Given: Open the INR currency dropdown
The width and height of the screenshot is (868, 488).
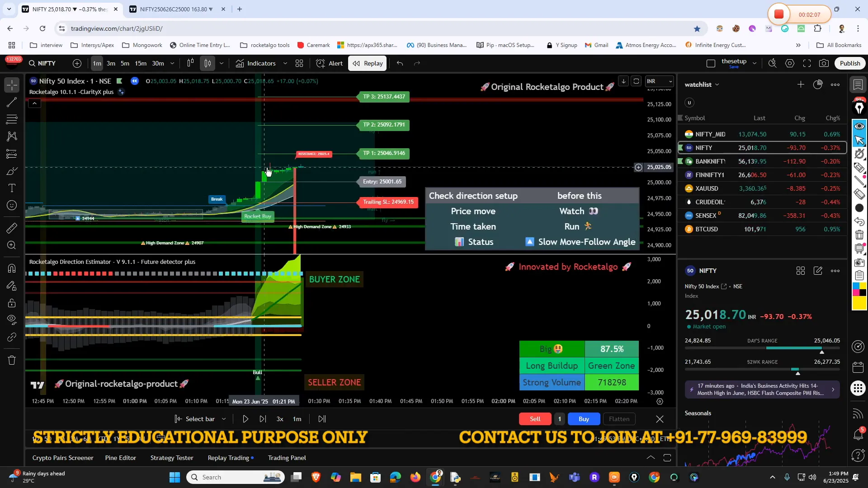Looking at the screenshot, I should click(660, 81).
